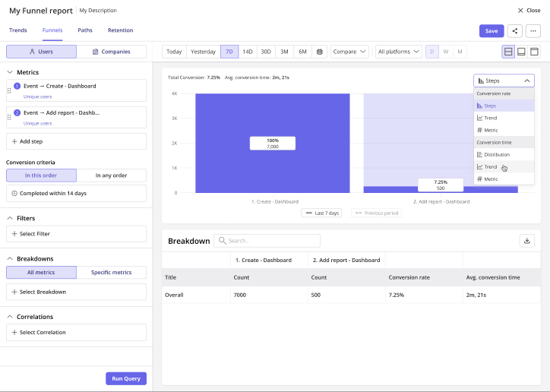550x392 pixels.
Task: Click Unique users under step 2
Action: click(x=37, y=123)
